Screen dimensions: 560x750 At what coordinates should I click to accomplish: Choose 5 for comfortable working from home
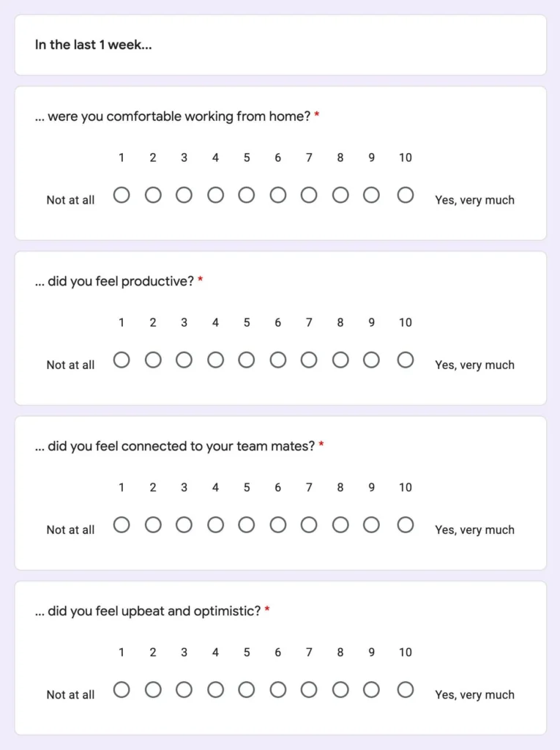tap(247, 196)
